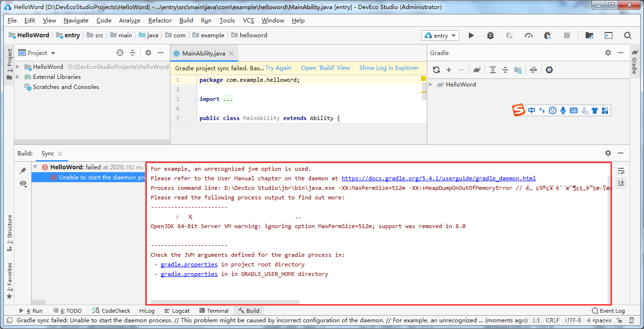This screenshot has height=329, width=644.
Task: Open Build panel settings gear
Action: [608, 153]
